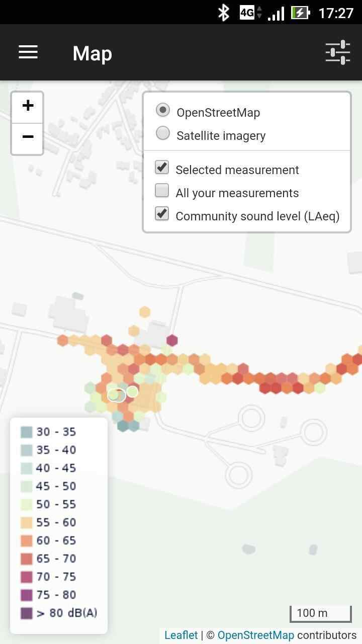
Task: Tap the 100 m scale bar
Action: tap(321, 613)
